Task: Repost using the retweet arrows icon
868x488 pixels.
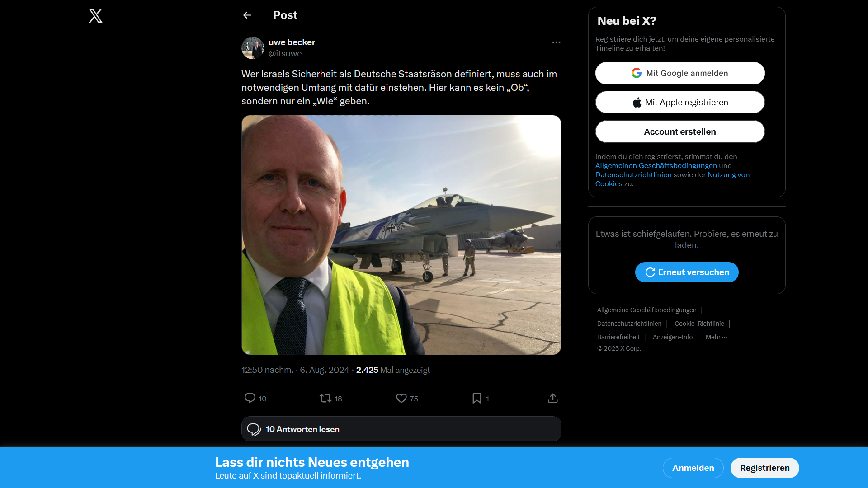Action: [325, 398]
